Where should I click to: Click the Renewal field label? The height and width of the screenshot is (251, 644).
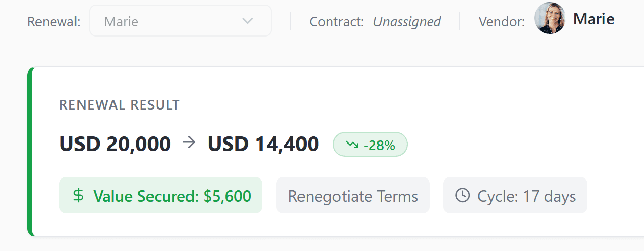point(54,22)
